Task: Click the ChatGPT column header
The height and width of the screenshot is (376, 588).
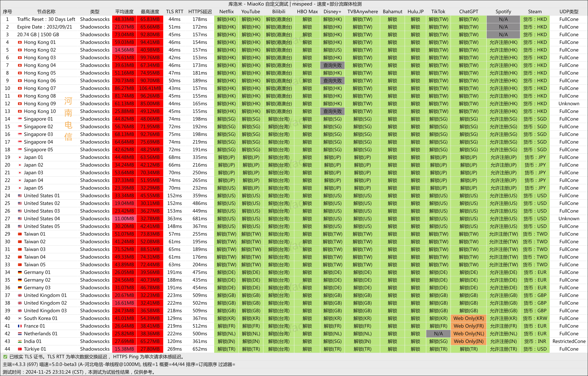Action: (468, 12)
